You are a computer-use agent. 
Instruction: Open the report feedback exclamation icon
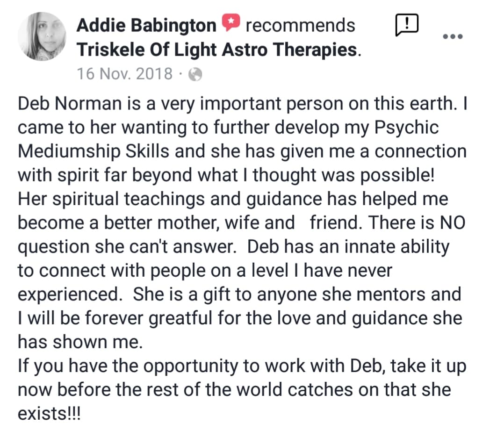(407, 25)
